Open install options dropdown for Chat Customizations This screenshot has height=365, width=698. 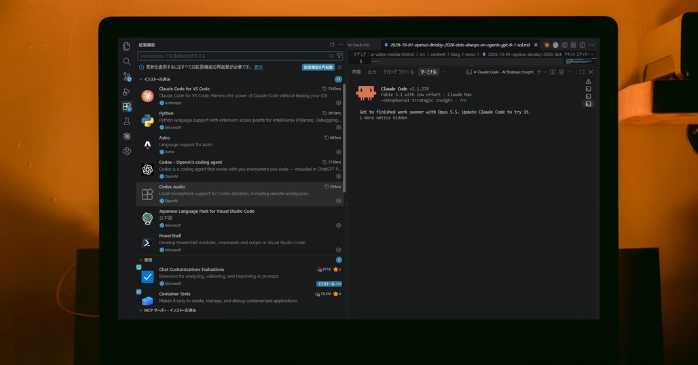340,284
